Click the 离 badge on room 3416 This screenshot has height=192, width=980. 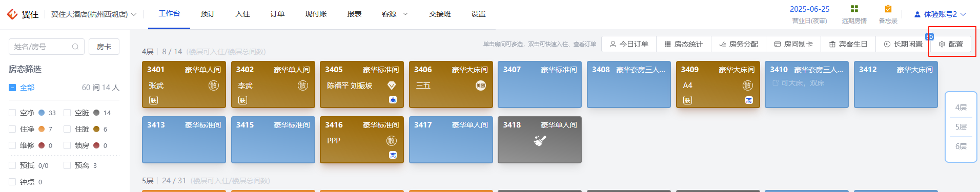[393, 155]
